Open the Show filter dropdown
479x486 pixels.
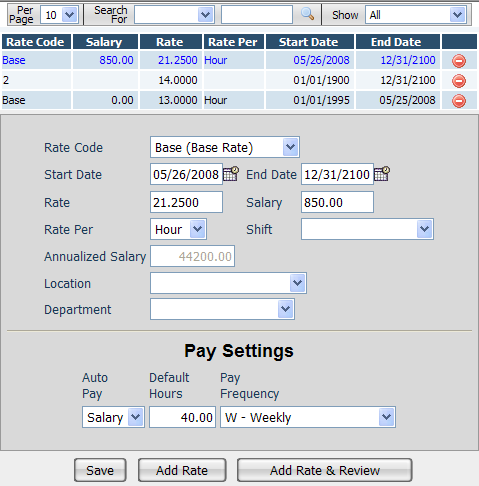(x=416, y=15)
